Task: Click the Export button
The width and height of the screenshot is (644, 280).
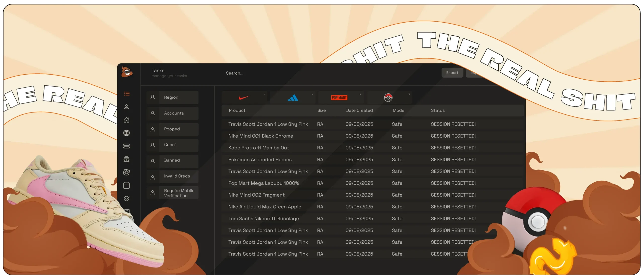Action: click(x=452, y=73)
